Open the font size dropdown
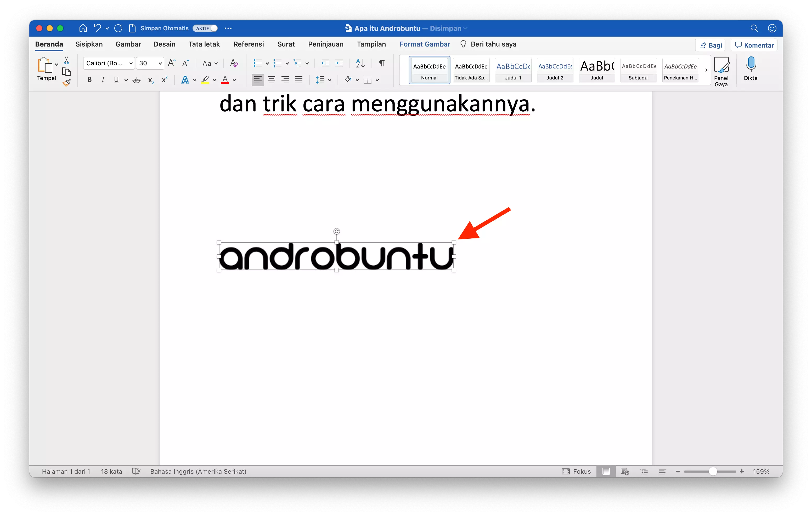The image size is (812, 516). pyautogui.click(x=160, y=63)
